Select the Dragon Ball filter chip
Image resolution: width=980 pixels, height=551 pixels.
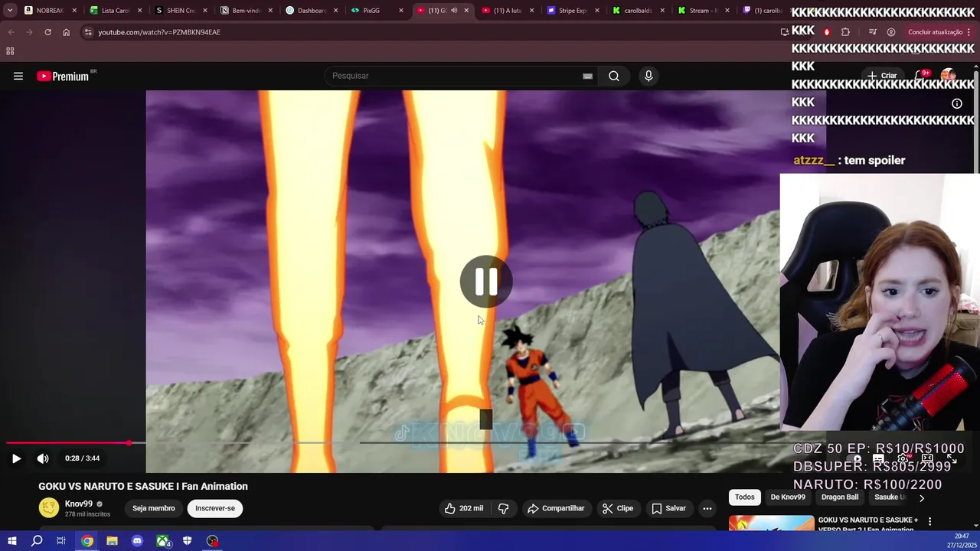tap(840, 497)
